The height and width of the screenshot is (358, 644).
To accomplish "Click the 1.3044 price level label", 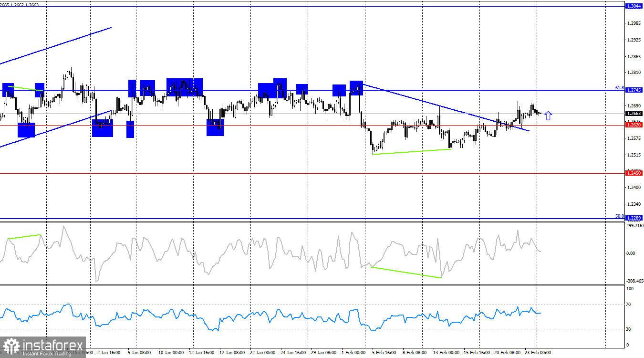I will (x=634, y=6).
